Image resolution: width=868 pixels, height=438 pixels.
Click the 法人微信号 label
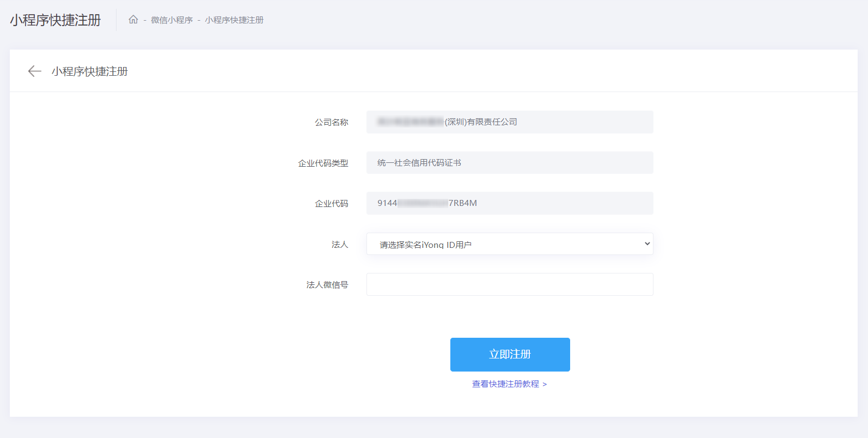point(327,285)
